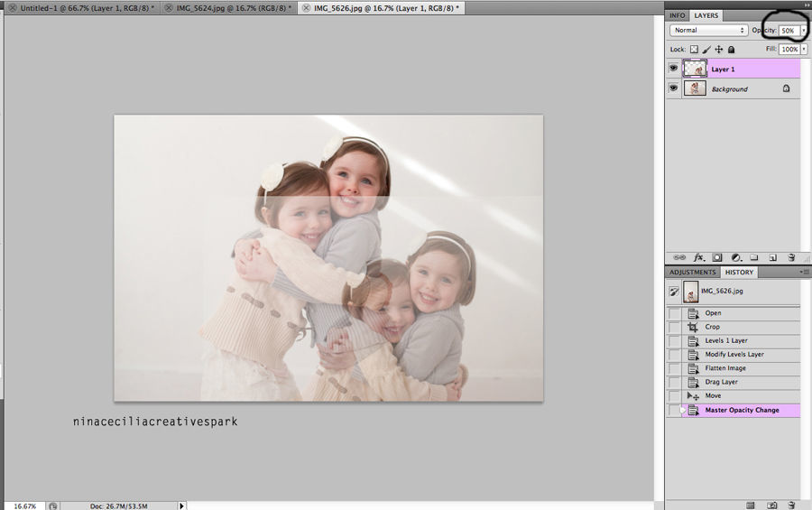
Task: Open the Opacity slider dropdown arrow
Action: (x=804, y=31)
